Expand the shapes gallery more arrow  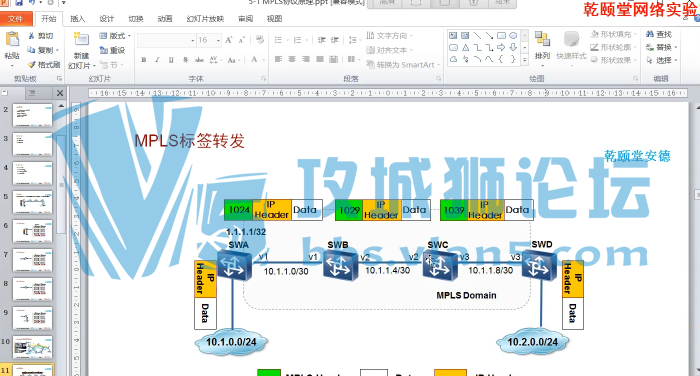[x=525, y=59]
